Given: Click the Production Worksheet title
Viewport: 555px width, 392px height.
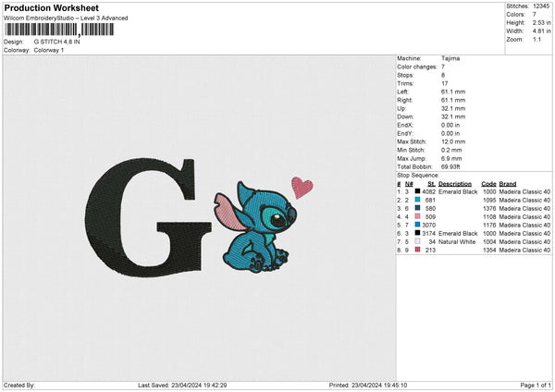Looking at the screenshot, I should (x=51, y=7).
